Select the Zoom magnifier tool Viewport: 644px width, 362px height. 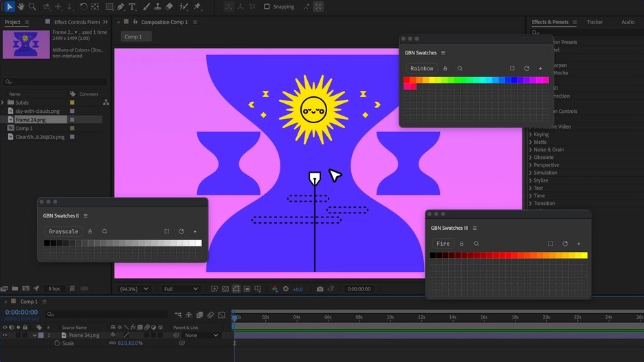pos(32,6)
